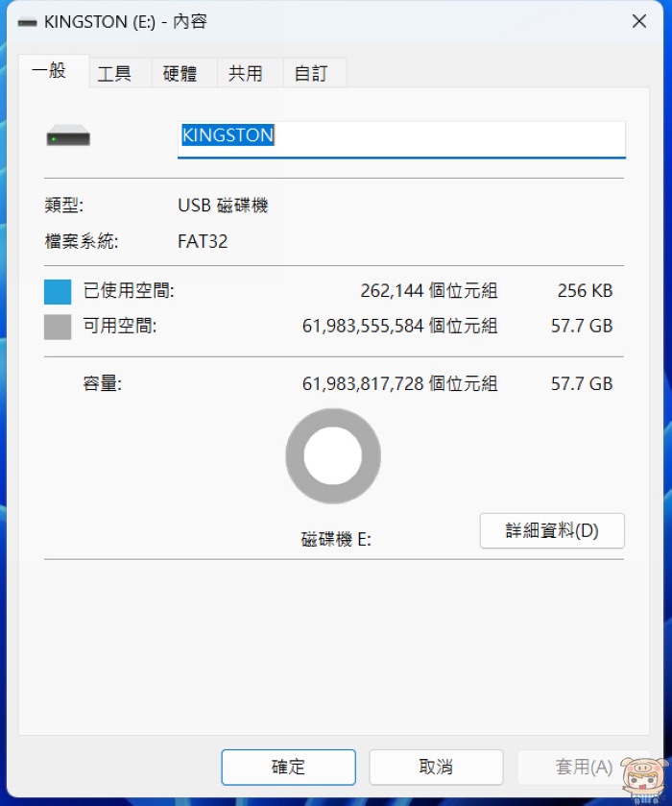Confirm with the 確定 button
The image size is (672, 806).
pos(288,767)
